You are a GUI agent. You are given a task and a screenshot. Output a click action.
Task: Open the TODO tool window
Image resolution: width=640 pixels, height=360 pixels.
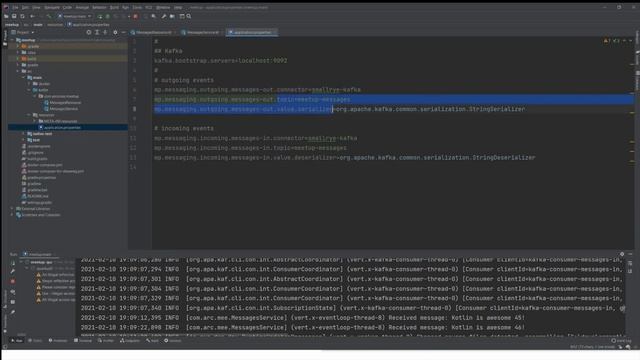(35, 340)
